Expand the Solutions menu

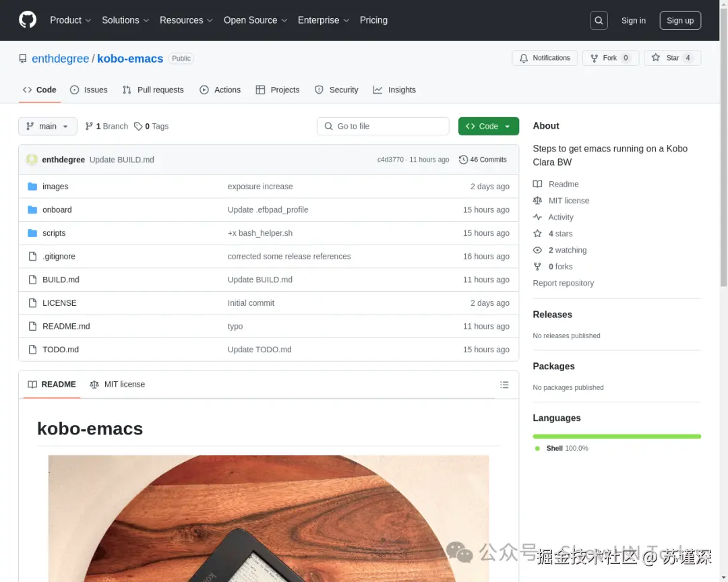[x=125, y=20]
